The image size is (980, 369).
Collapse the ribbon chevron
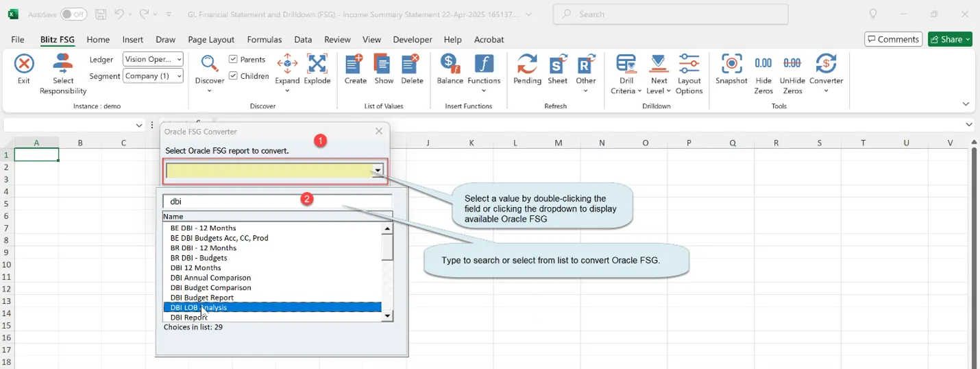pyautogui.click(x=966, y=104)
